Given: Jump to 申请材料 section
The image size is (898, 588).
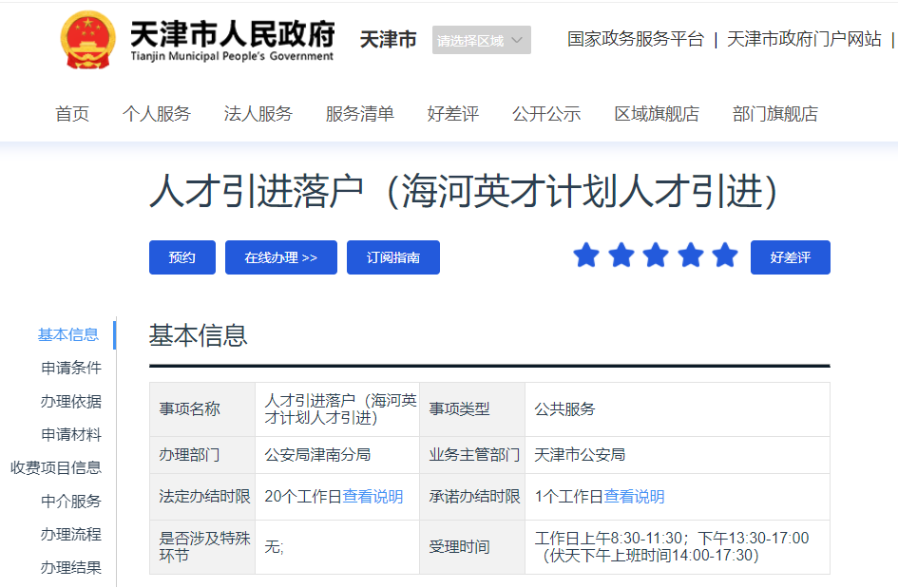Looking at the screenshot, I should 71,434.
